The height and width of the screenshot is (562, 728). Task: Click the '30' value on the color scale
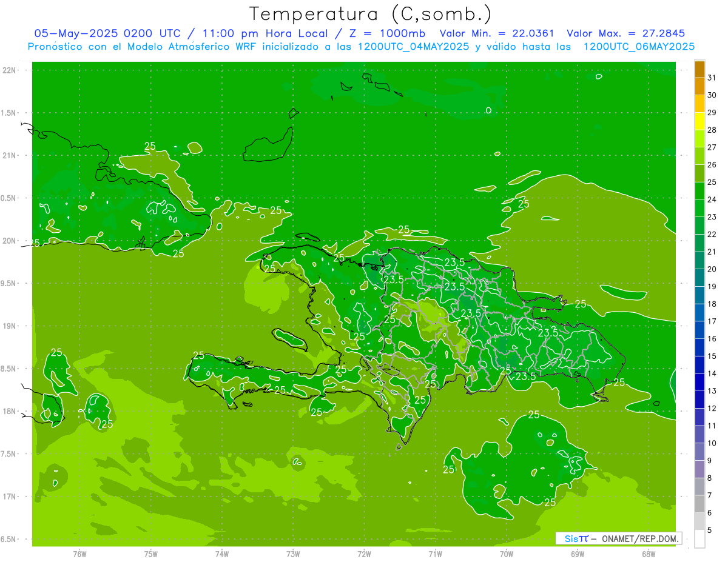tap(712, 95)
